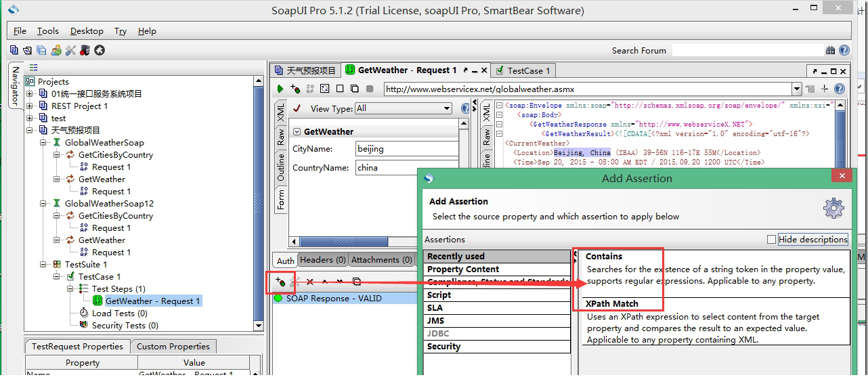
Task: Select the TestRequest Properties tab
Action: (78, 347)
